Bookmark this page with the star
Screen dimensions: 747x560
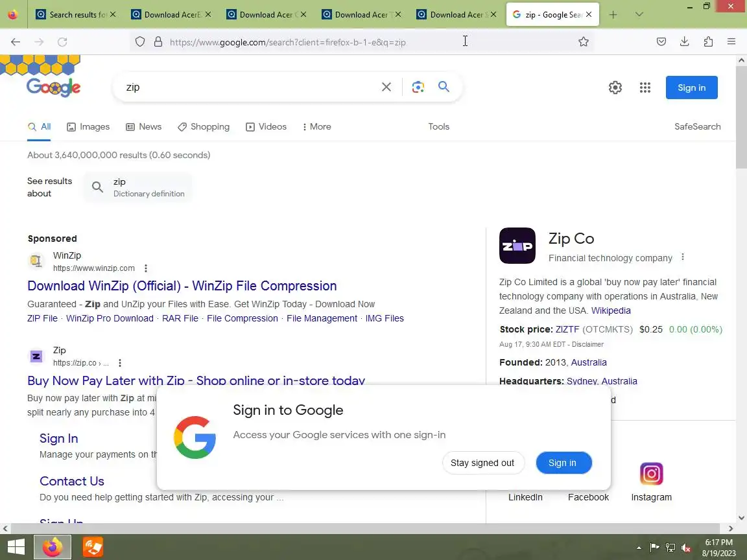583,42
